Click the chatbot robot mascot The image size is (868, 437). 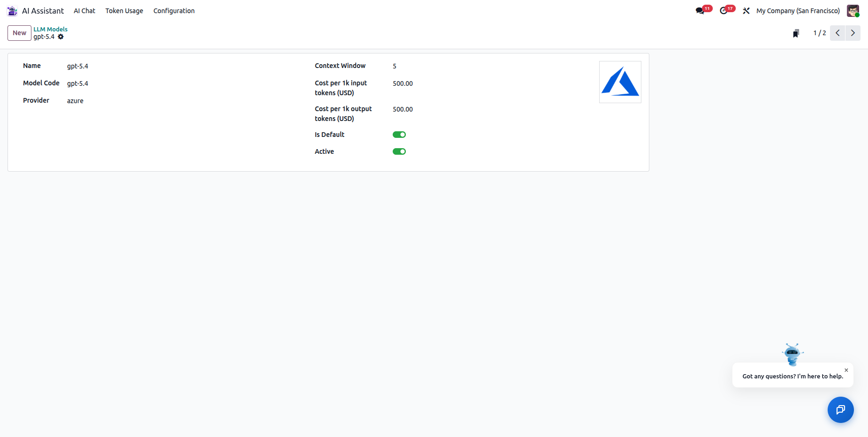(x=792, y=354)
